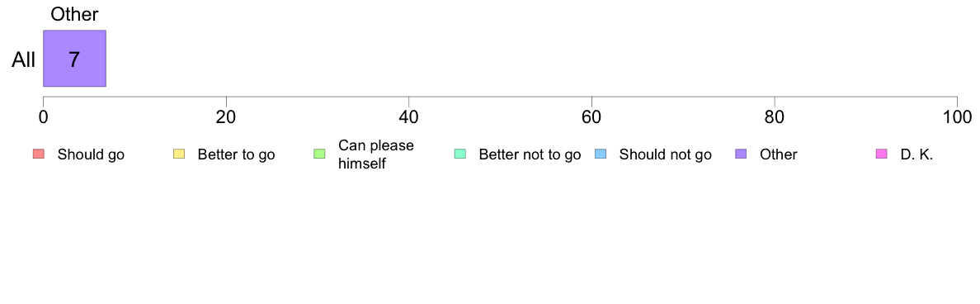980x304 pixels.
Task: Click the Better to go legend text
Action: tap(236, 155)
